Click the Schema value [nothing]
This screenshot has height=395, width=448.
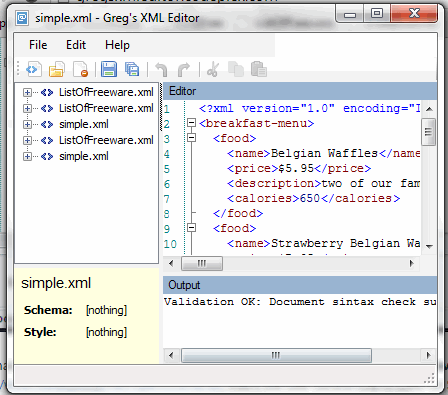click(107, 310)
